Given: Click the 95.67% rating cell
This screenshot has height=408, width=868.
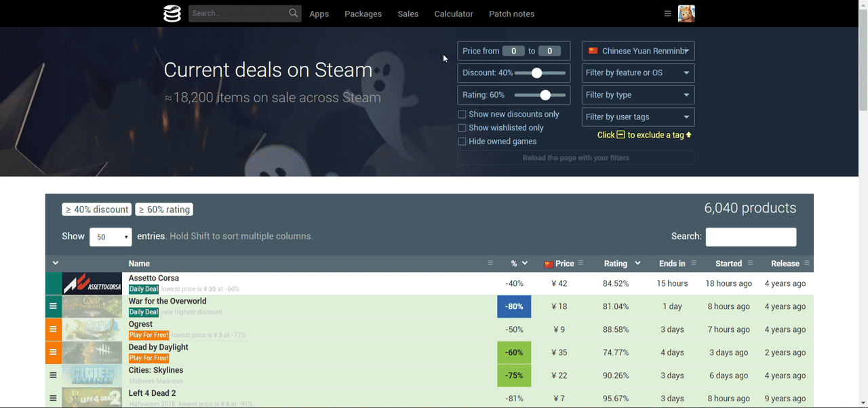Looking at the screenshot, I should [x=616, y=399].
